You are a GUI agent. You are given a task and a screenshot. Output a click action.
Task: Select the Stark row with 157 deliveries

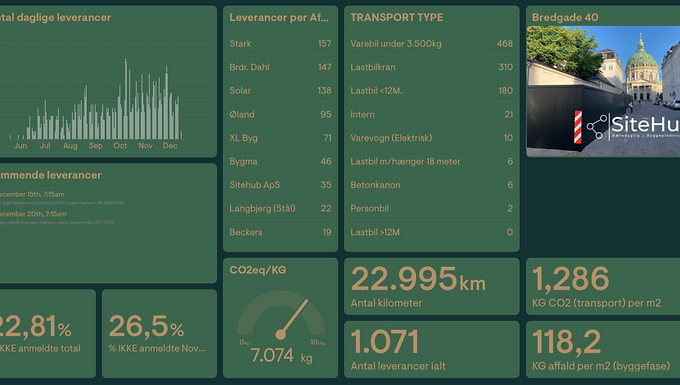pyautogui.click(x=280, y=43)
